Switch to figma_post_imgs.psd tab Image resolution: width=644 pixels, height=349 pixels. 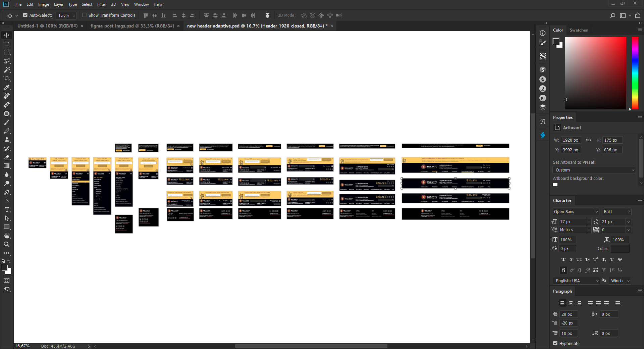click(132, 26)
